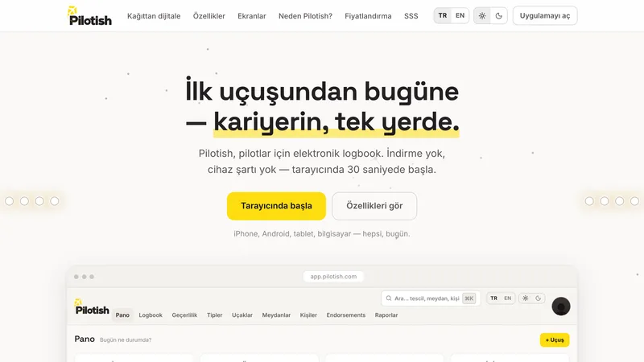Select EN language inside app preview
Viewport: 644px width, 362px height.
pos(508,298)
